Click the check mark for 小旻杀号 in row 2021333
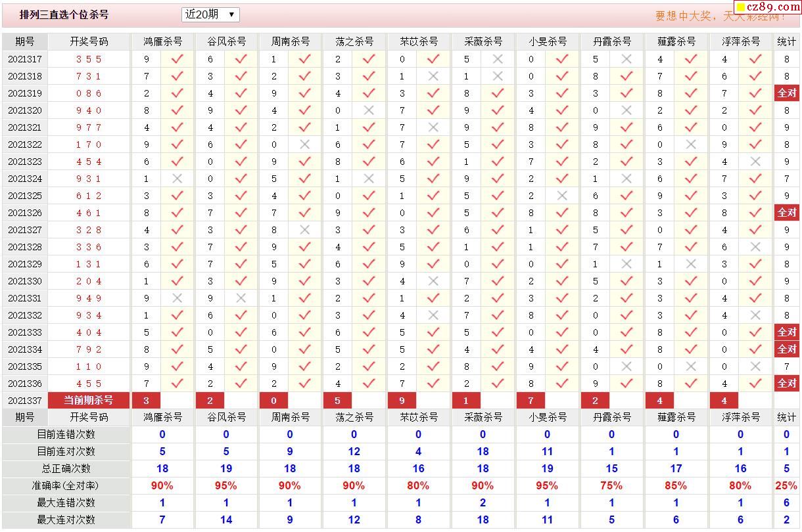The image size is (802, 532). click(561, 332)
